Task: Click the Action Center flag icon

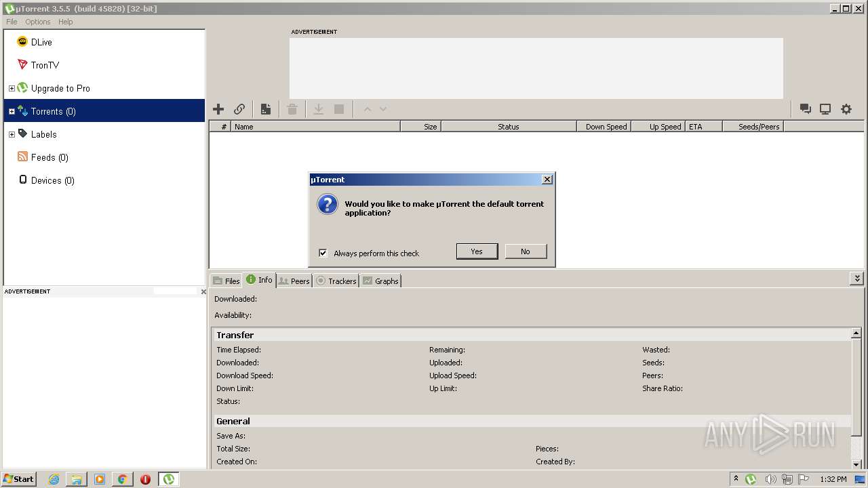Action: click(804, 479)
